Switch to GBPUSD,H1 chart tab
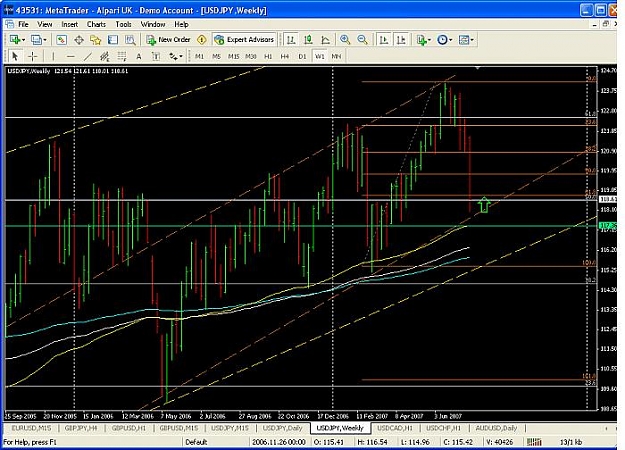The image size is (625, 450). tap(128, 428)
